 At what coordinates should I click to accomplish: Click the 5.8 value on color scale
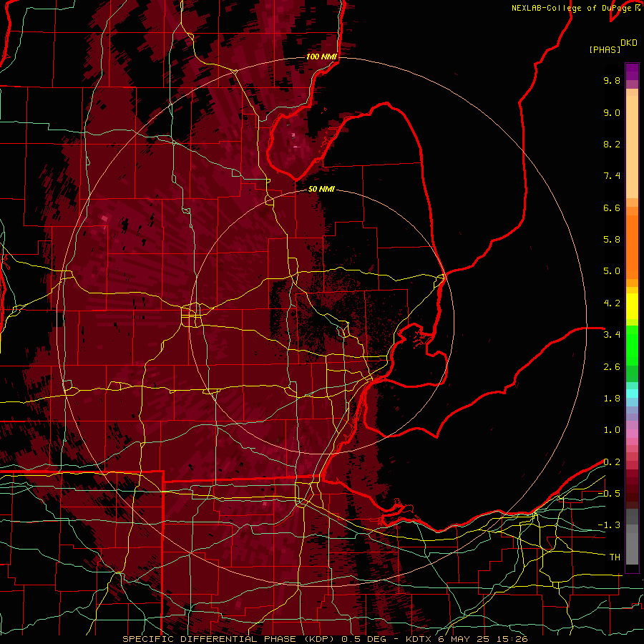612,240
